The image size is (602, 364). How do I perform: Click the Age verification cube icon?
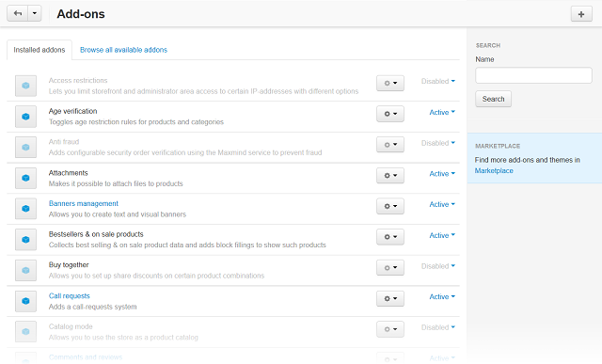(25, 117)
